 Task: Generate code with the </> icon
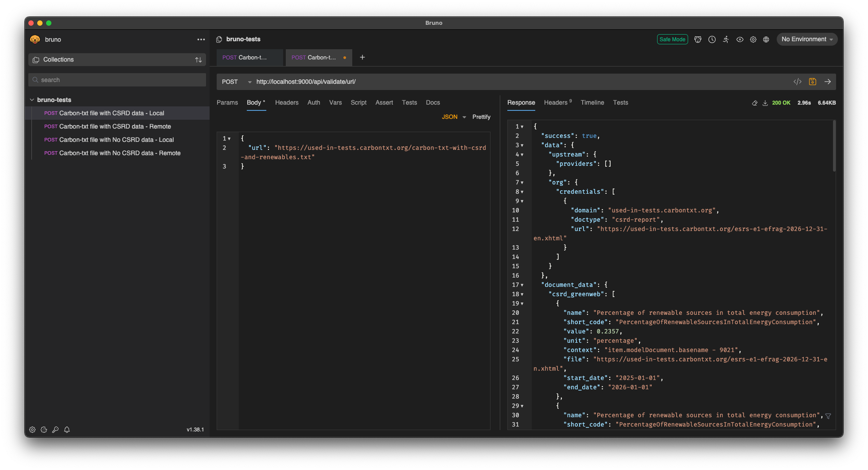click(798, 82)
